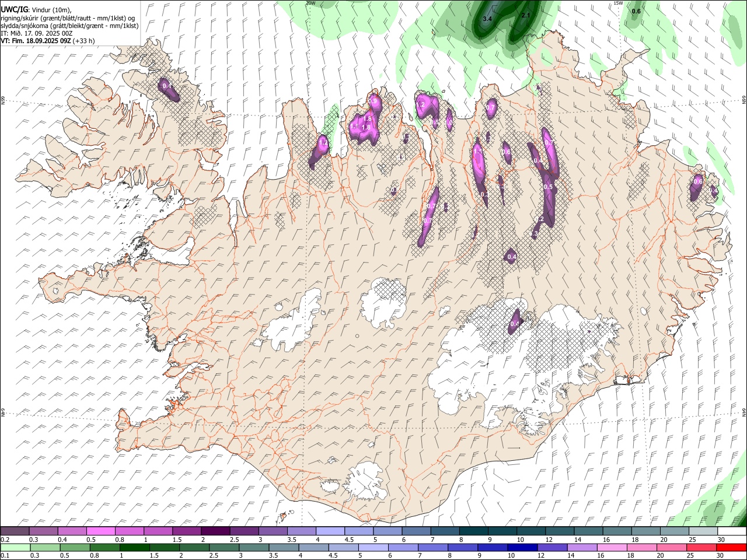This screenshot has height=560, width=747.
Task: Select the 'rigning/skúrir' legend description line
Action: (68, 18)
